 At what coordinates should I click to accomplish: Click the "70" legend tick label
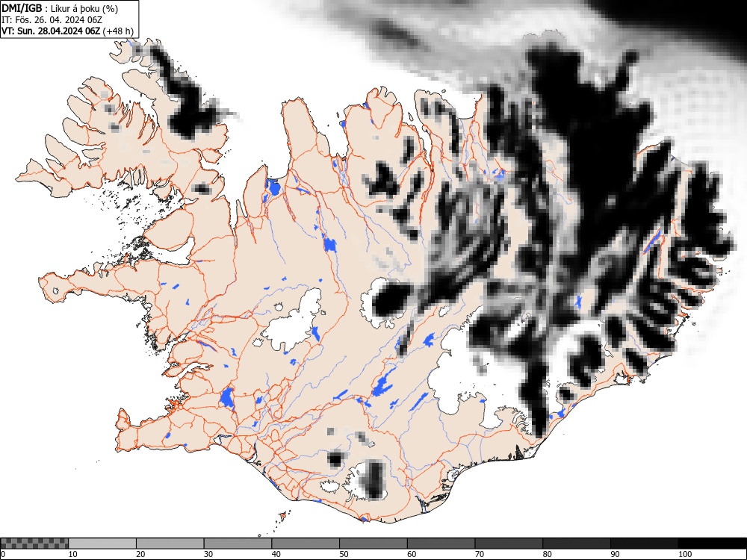point(480,554)
